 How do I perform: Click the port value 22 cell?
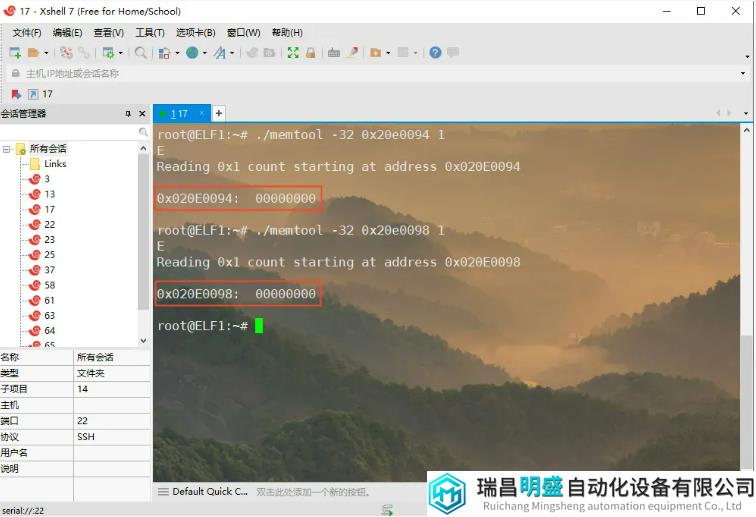(x=112, y=421)
